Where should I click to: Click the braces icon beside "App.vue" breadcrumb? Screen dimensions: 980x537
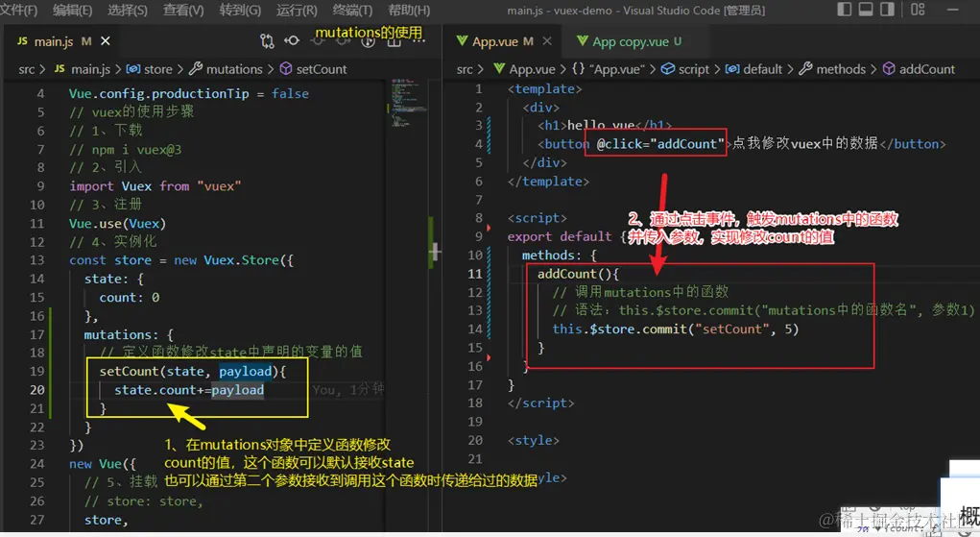tap(578, 69)
